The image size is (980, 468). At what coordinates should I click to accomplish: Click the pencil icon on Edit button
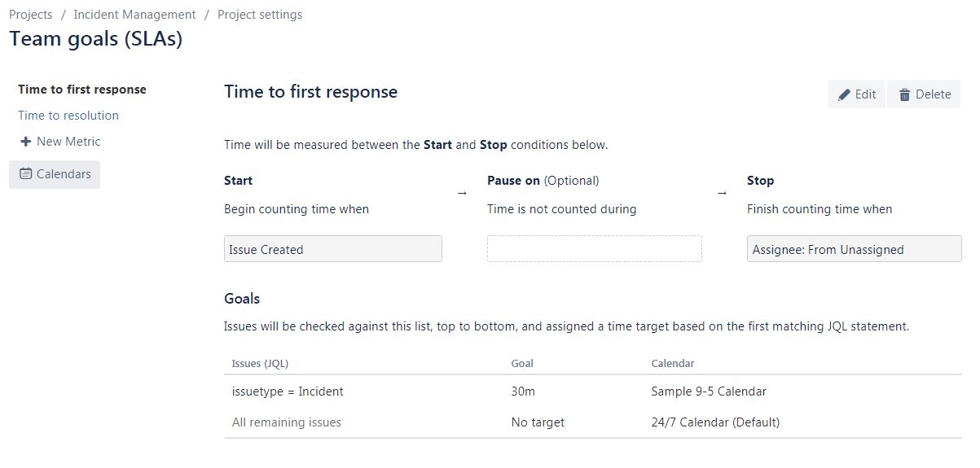coord(844,94)
